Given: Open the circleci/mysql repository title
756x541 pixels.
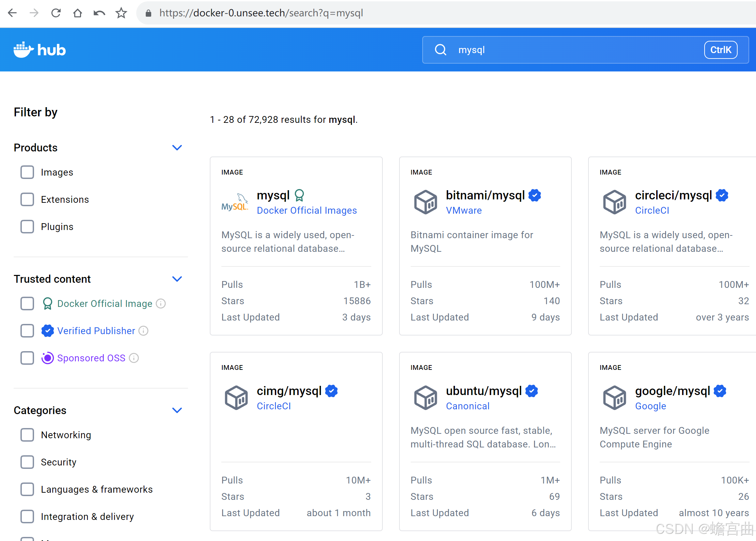Looking at the screenshot, I should [674, 195].
